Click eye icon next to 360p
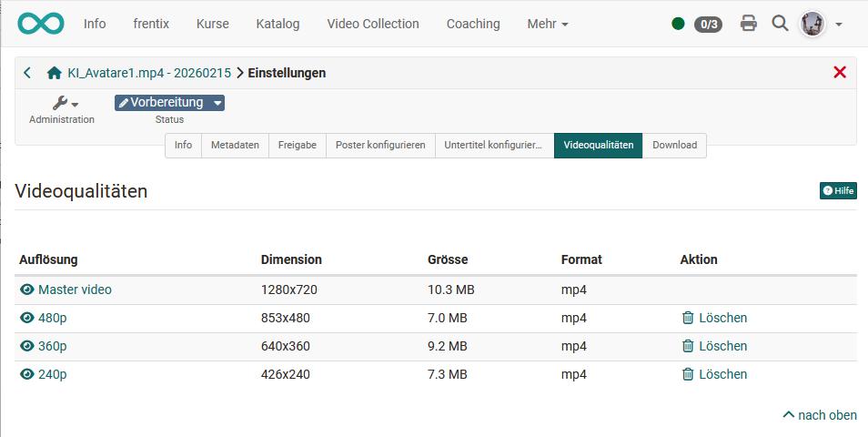This screenshot has height=437, width=868. pyautogui.click(x=27, y=346)
